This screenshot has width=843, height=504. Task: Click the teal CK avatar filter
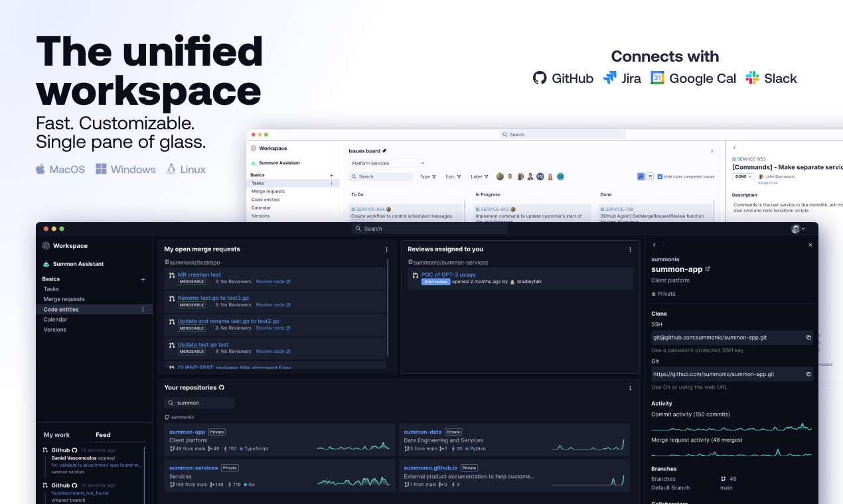coord(560,176)
